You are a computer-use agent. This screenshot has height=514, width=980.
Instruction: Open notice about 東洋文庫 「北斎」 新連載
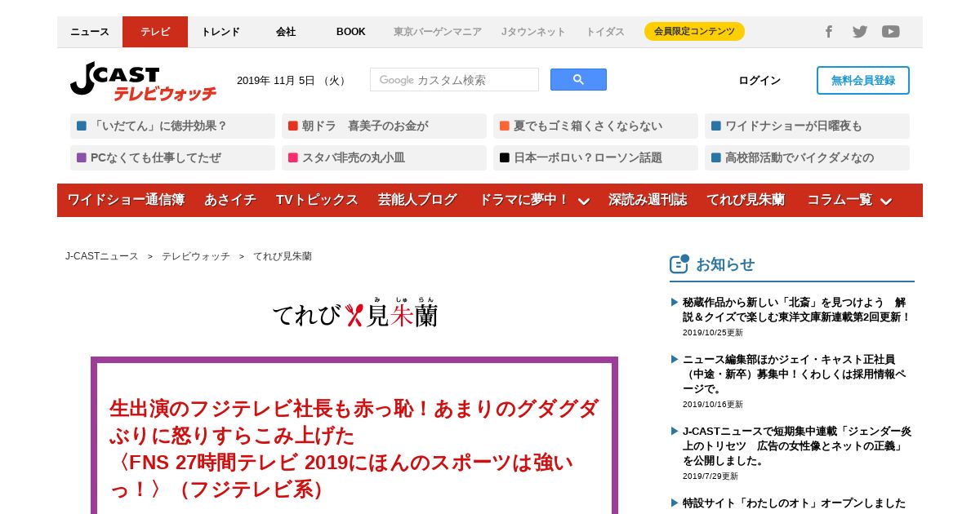[796, 309]
